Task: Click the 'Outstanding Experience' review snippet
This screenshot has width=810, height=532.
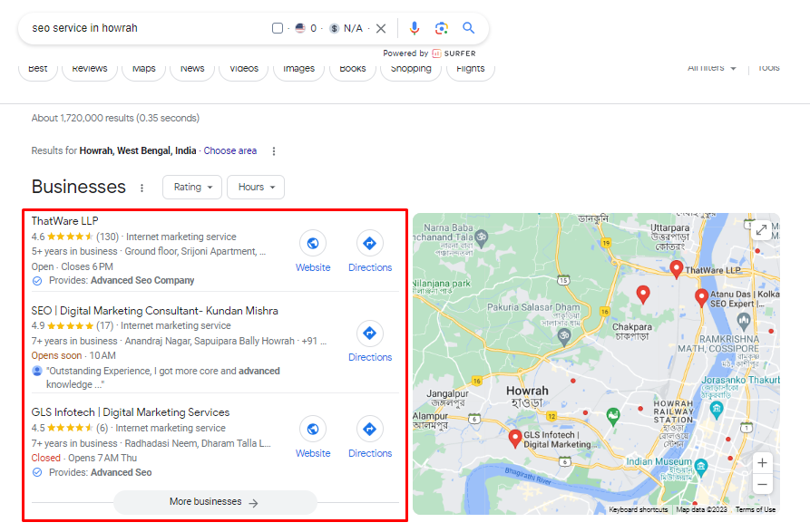Action: coord(163,377)
